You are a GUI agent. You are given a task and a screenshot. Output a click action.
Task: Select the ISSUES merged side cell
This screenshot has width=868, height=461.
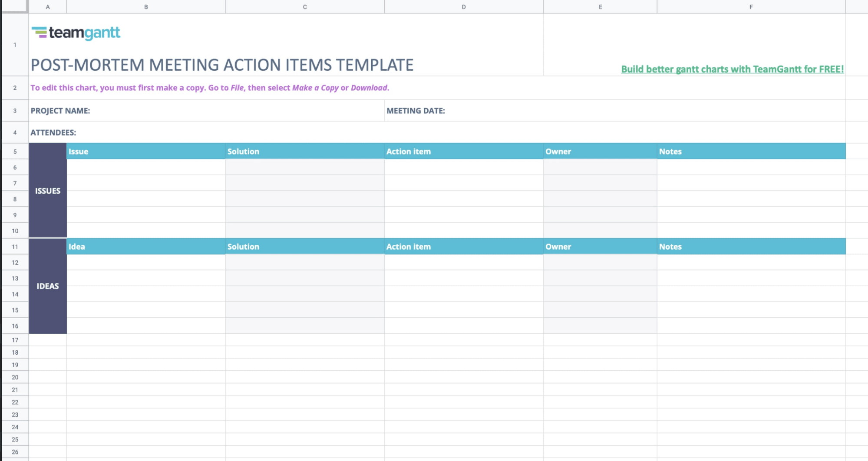pos(48,191)
